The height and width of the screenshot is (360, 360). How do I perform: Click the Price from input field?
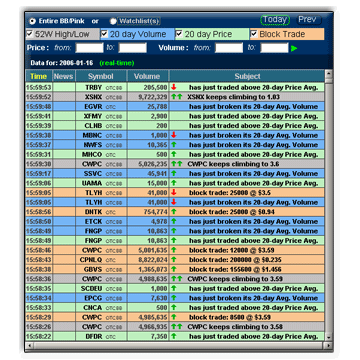click(x=89, y=48)
